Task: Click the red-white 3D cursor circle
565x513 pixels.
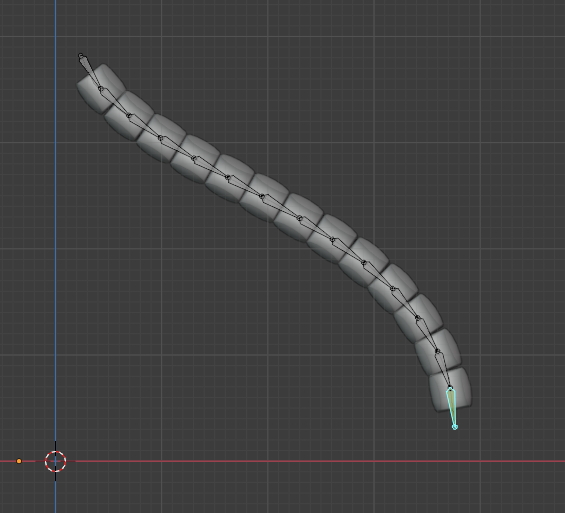Action: click(55, 461)
